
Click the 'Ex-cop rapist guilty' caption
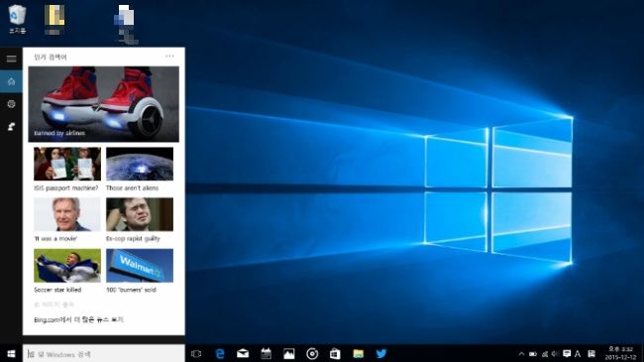coord(133,239)
